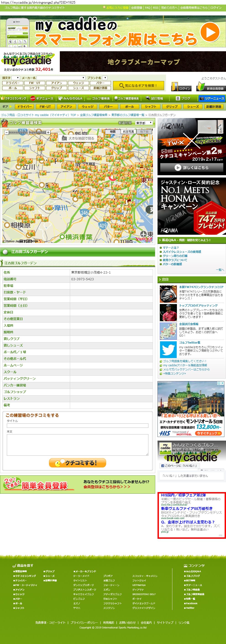Viewport: 226px width, 644px height.
Task: Switch the map to 航空写真 view
Action: tap(128, 132)
